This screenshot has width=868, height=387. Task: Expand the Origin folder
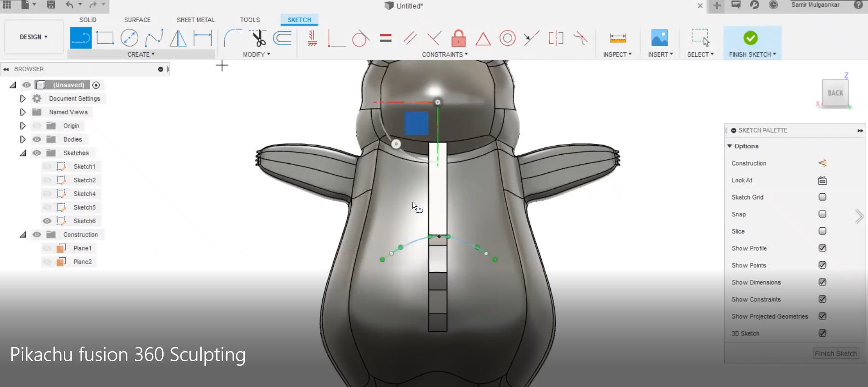23,126
